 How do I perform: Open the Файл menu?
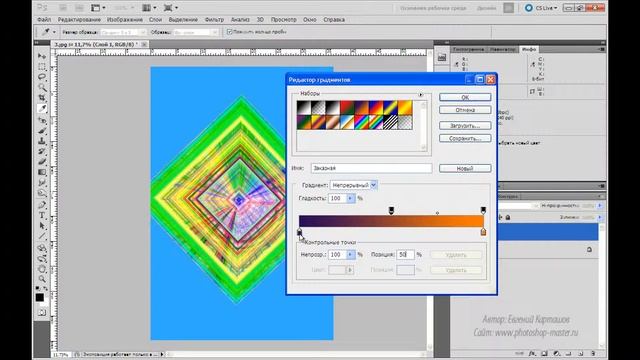(44, 20)
